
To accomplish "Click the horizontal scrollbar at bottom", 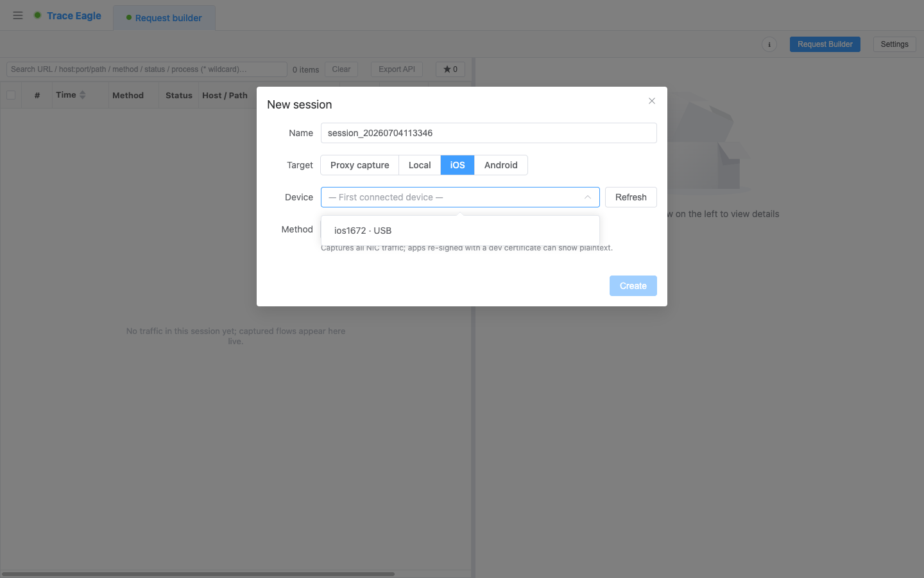I will [198, 574].
